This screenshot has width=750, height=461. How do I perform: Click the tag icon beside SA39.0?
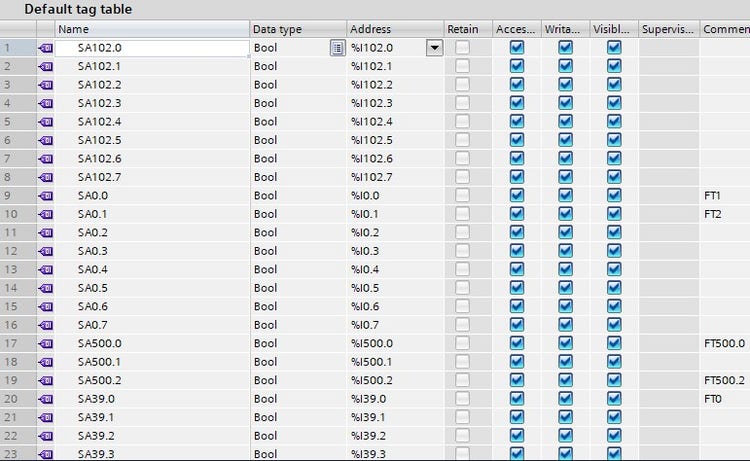[x=45, y=399]
